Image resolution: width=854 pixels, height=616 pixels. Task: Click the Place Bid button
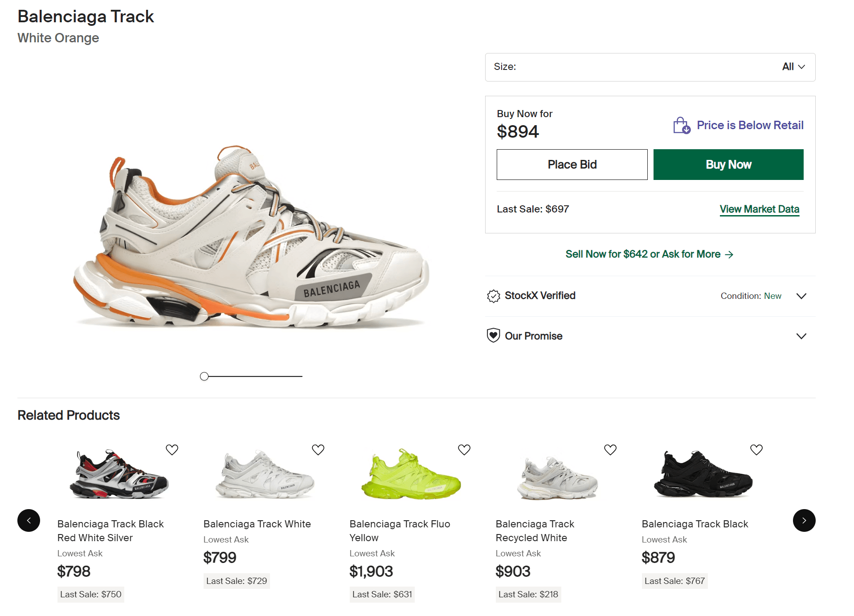(572, 165)
